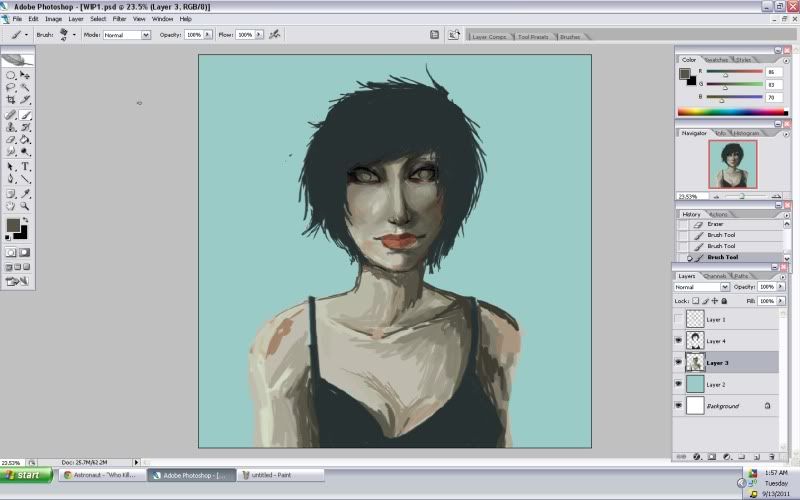The image size is (800, 500).
Task: Enable the airbrush option in options bar
Action: pos(274,34)
